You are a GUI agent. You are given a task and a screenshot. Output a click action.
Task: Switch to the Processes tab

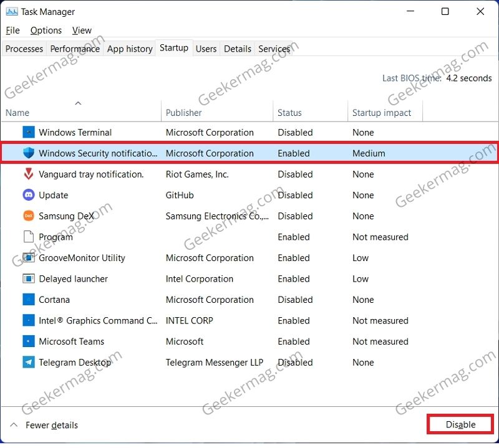24,49
